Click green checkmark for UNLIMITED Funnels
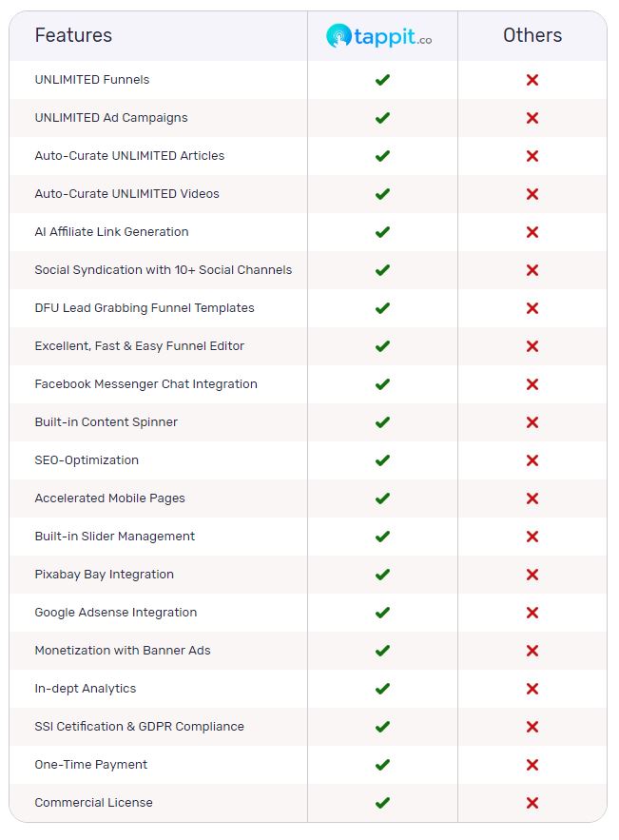Image resolution: width=619 pixels, height=840 pixels. click(382, 80)
